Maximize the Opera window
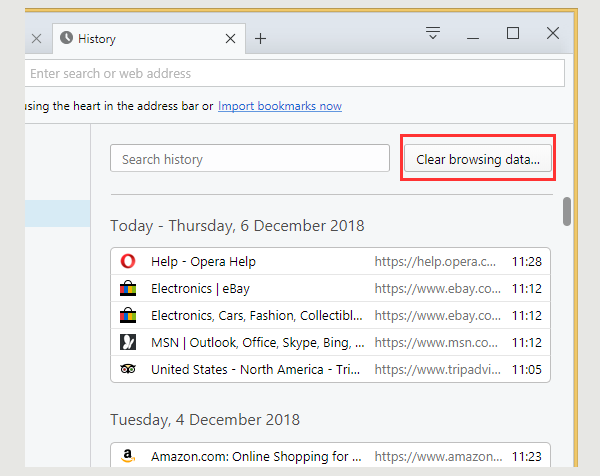This screenshot has height=476, width=600. [513, 33]
